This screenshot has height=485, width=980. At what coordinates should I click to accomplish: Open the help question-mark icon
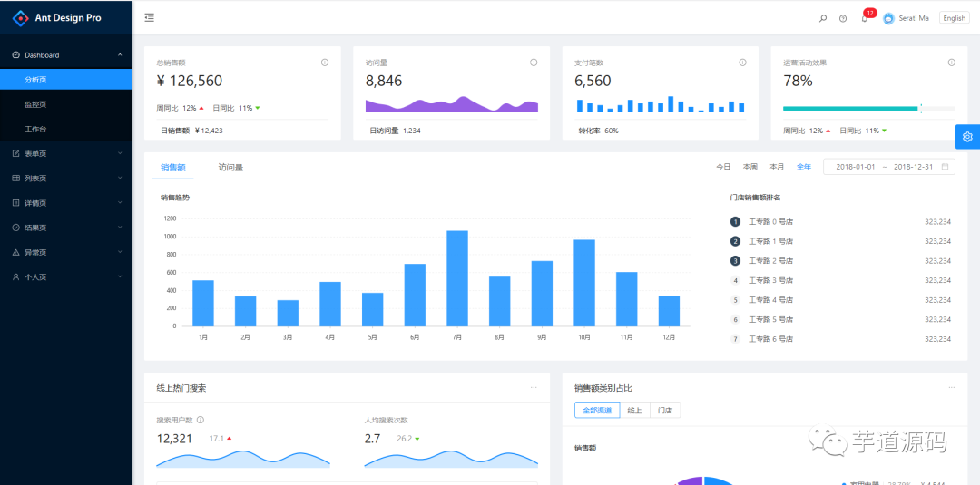click(843, 19)
